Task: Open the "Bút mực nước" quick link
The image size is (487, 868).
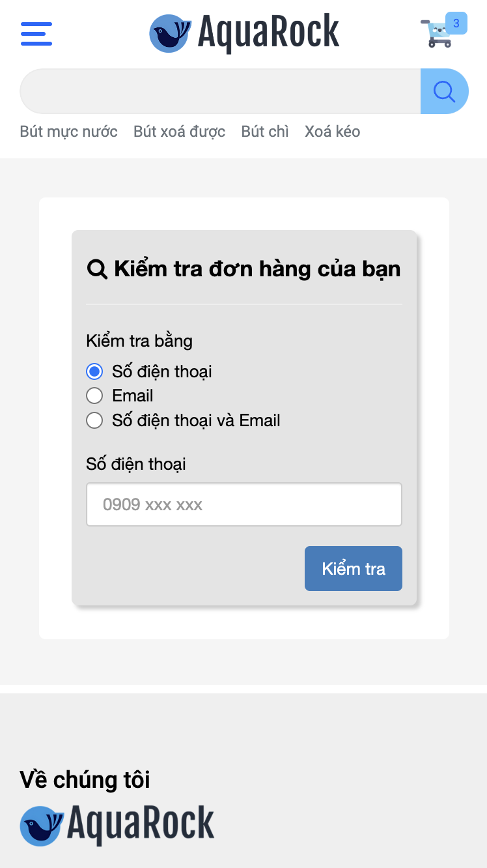Action: [68, 132]
